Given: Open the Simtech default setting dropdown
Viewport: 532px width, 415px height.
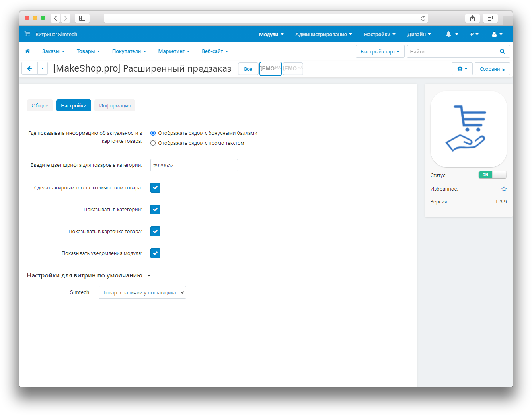Looking at the screenshot, I should click(142, 293).
